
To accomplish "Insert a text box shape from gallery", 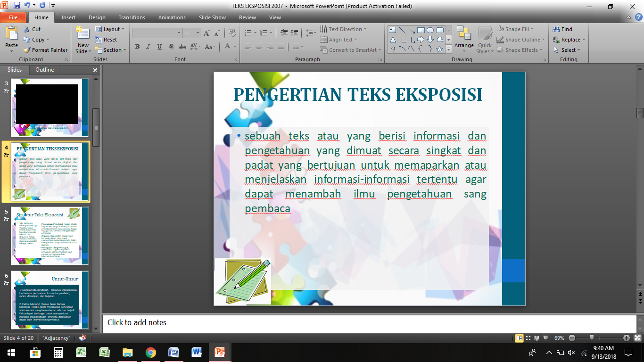I will pyautogui.click(x=393, y=30).
